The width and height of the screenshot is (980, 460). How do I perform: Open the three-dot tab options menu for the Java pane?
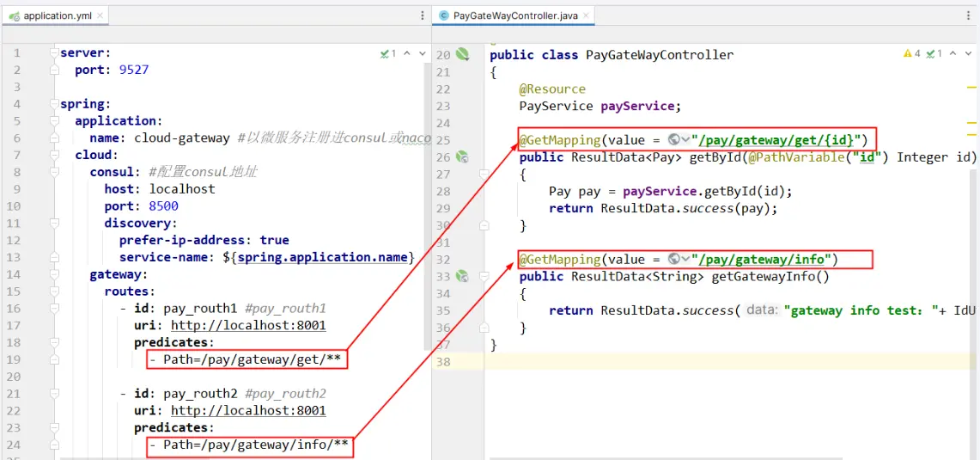pos(970,15)
